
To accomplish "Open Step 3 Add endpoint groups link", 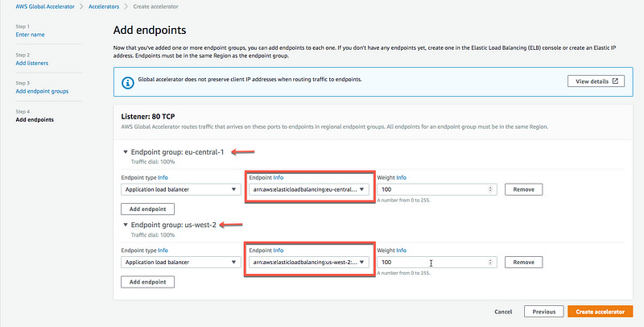I will click(x=42, y=91).
